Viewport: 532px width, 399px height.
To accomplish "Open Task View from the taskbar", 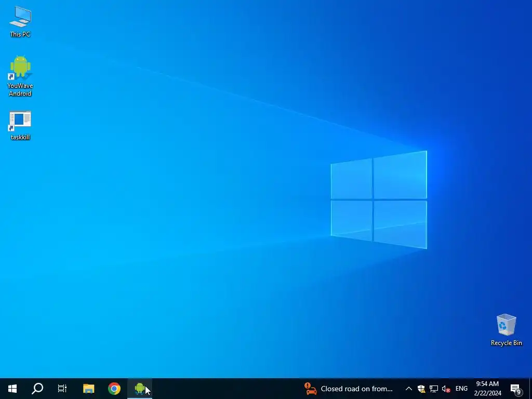I will [62, 389].
